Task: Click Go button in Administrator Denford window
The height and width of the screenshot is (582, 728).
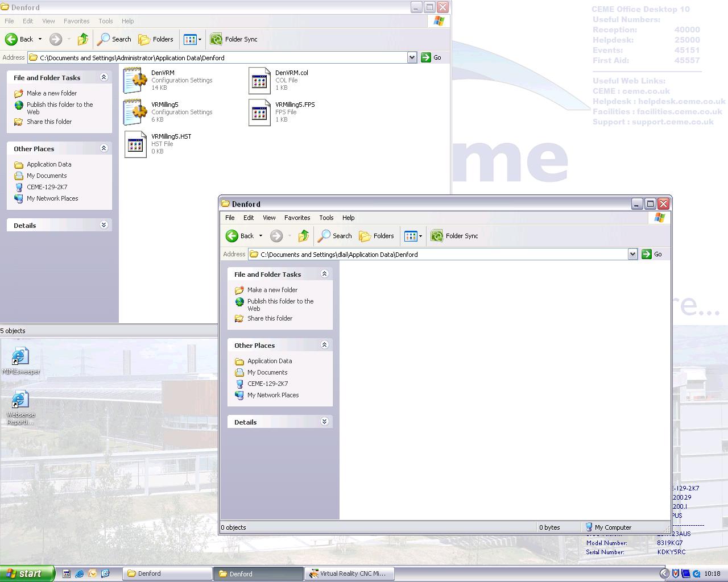Action: 431,57
